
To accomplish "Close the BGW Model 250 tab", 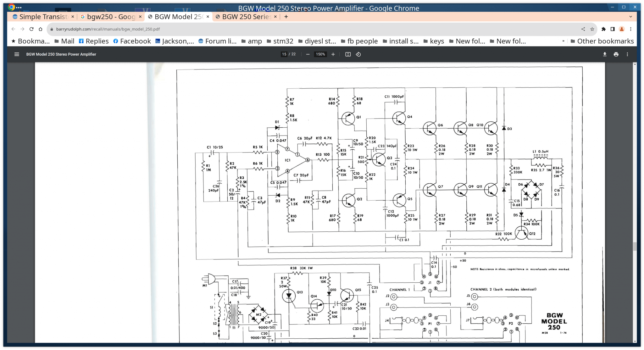I will coord(208,17).
